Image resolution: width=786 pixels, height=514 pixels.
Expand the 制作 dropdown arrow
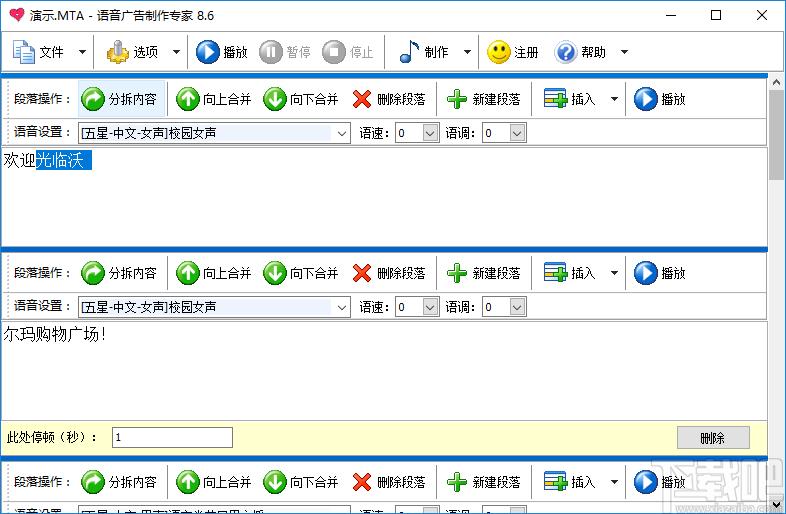coord(467,52)
